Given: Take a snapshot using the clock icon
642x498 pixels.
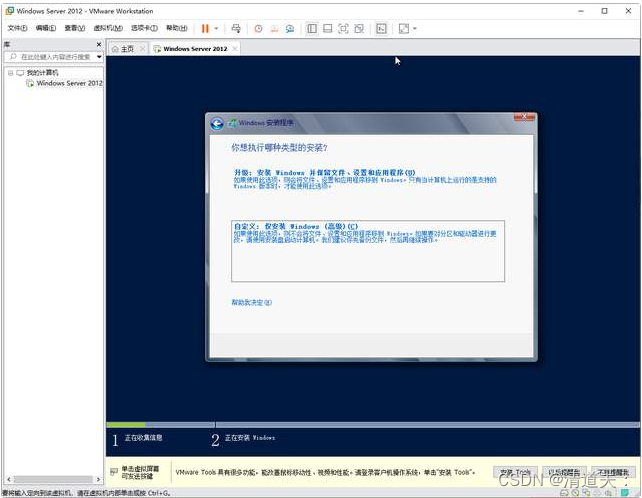Looking at the screenshot, I should coord(258,28).
